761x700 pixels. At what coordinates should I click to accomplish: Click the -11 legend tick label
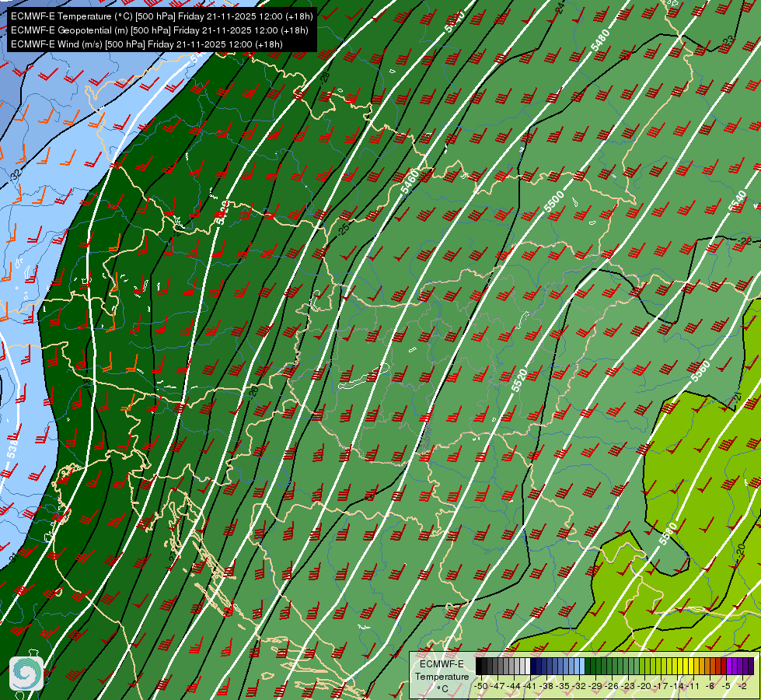(x=693, y=686)
